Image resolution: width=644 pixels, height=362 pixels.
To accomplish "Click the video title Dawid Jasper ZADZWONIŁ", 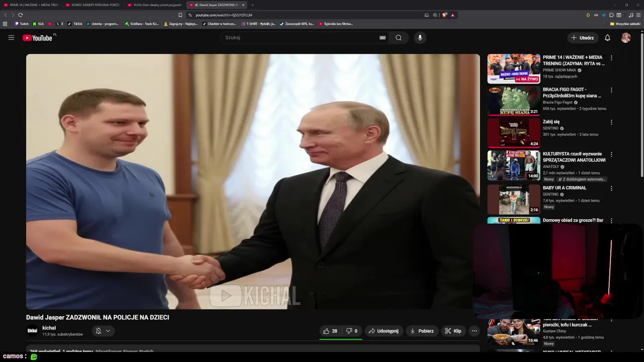I will 98,317.
